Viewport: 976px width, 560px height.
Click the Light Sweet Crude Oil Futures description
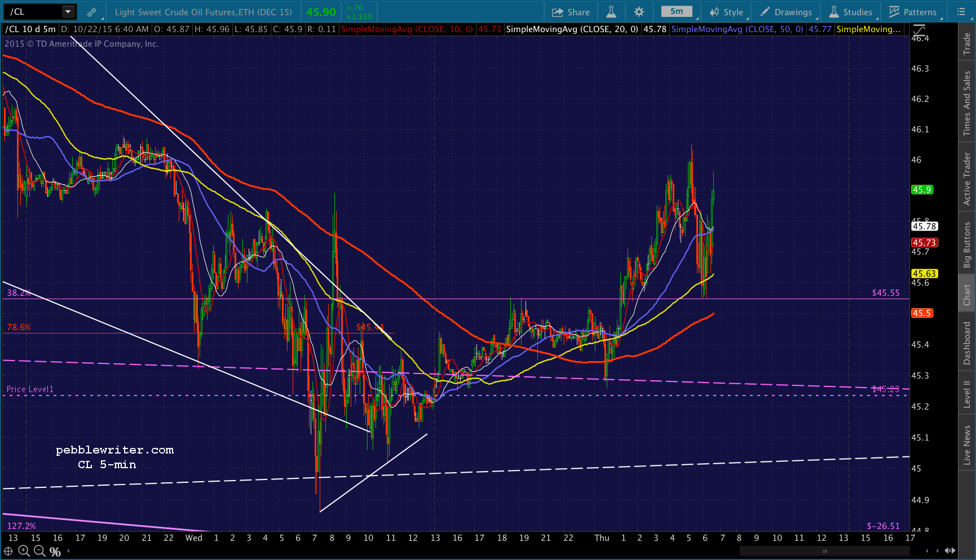(203, 12)
